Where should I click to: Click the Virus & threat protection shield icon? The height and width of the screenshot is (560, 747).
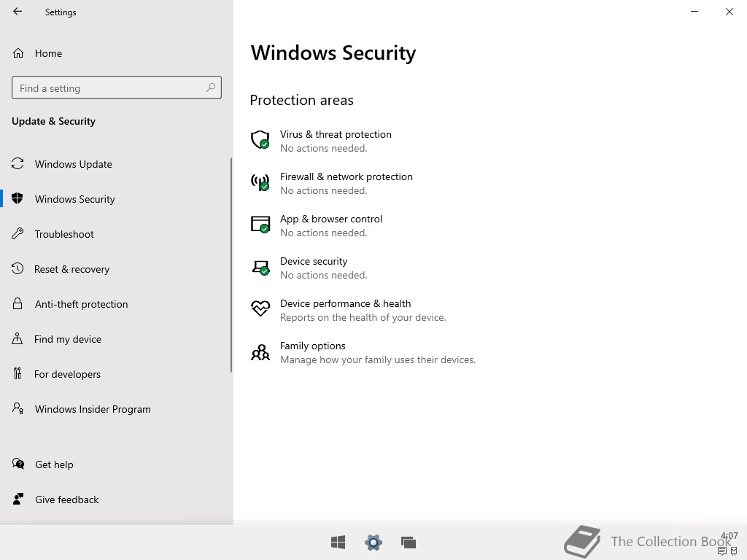pyautogui.click(x=260, y=140)
